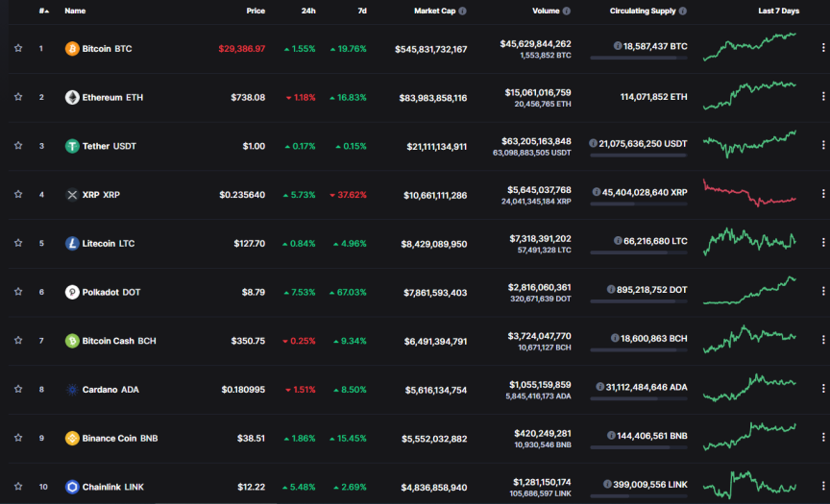Viewport: 830px width, 504px height.
Task: Click info icon beside Cardano circulating supply
Action: click(599, 387)
